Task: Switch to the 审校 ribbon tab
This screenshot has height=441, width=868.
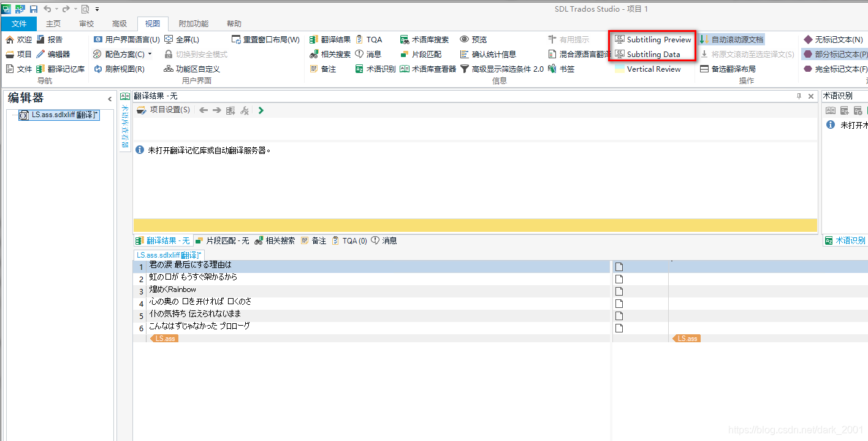Action: [x=86, y=24]
